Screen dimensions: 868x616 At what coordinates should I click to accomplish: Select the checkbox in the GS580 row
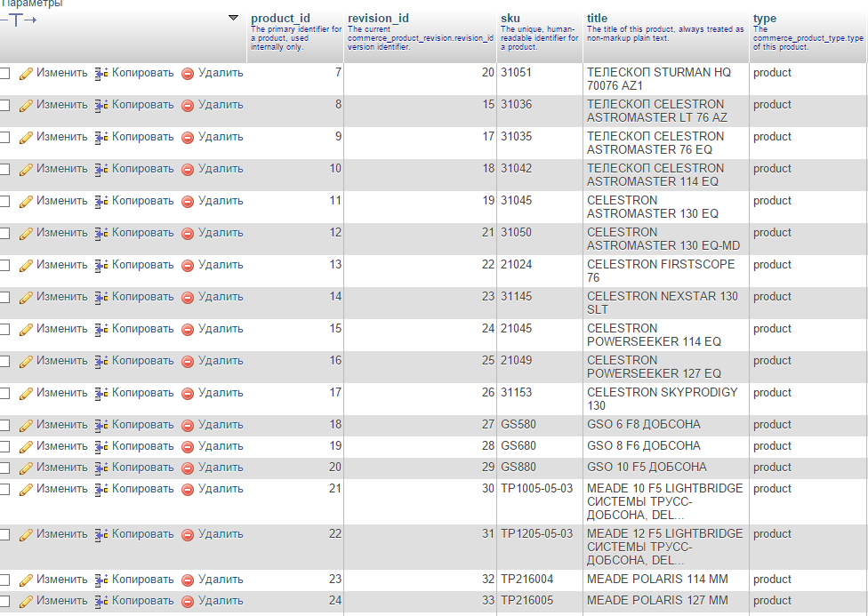pyautogui.click(x=4, y=426)
